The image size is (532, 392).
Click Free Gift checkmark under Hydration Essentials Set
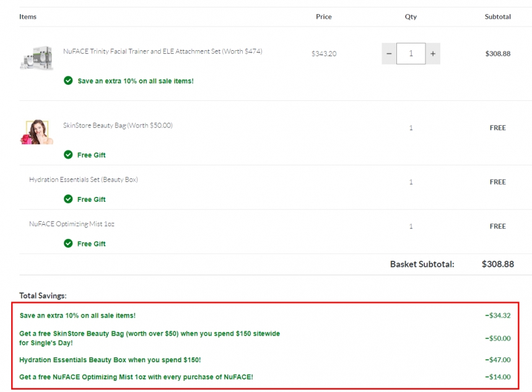(68, 199)
